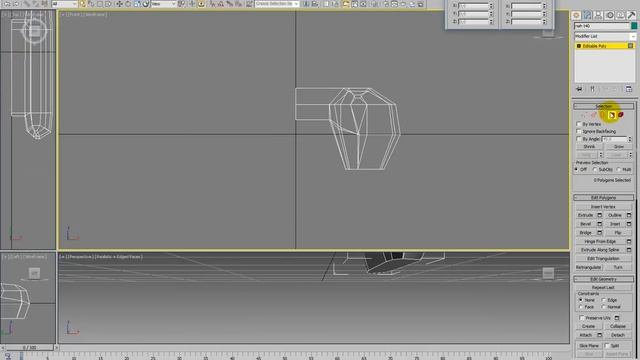Image resolution: width=640 pixels, height=360 pixels.
Task: Open the Display panel tab
Action: pyautogui.click(x=620, y=16)
